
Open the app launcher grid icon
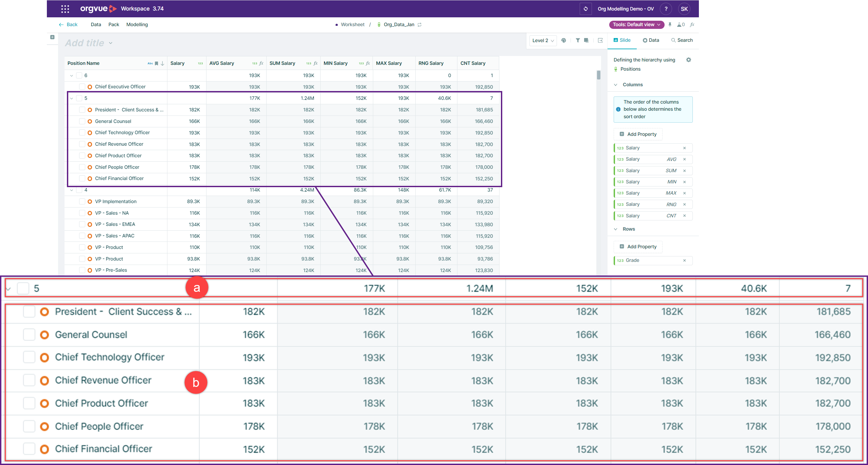coord(65,9)
